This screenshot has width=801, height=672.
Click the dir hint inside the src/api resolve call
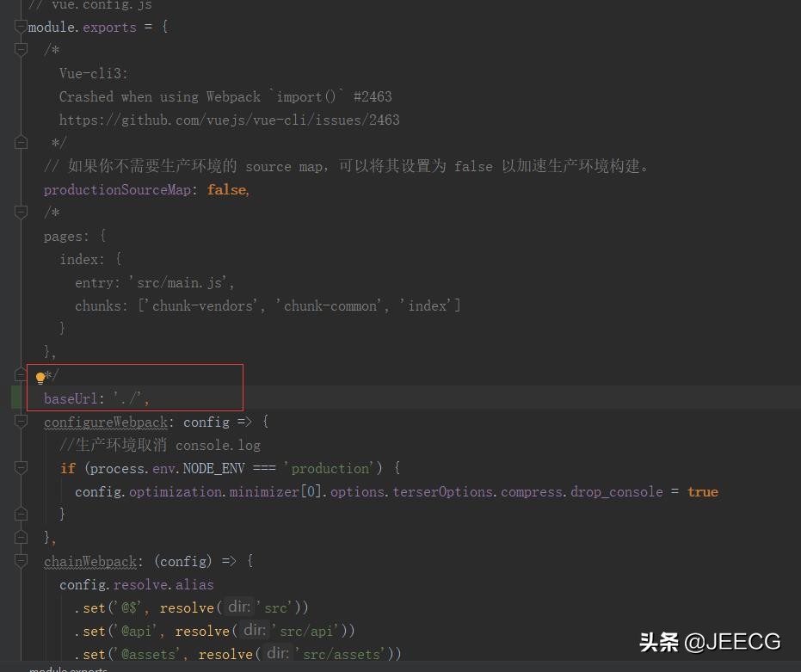coord(255,630)
